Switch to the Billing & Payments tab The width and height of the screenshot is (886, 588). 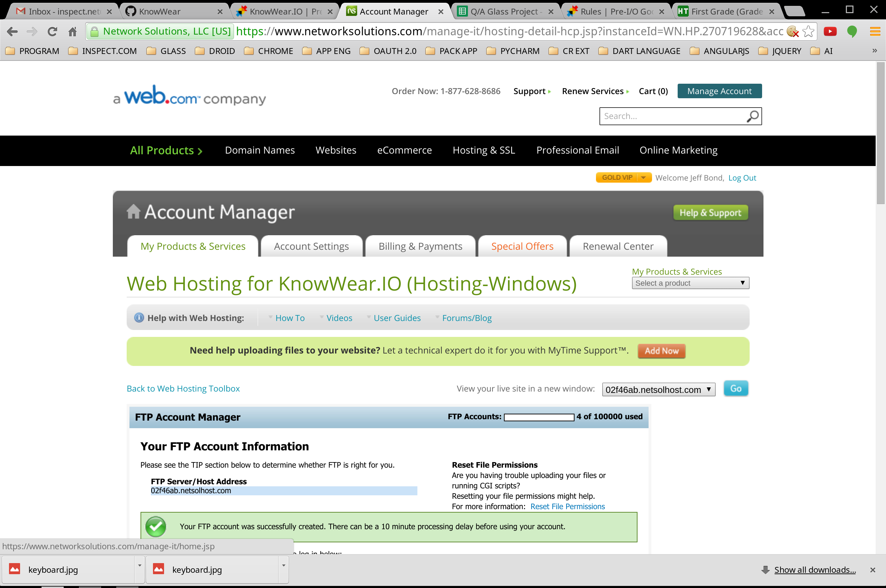(420, 246)
